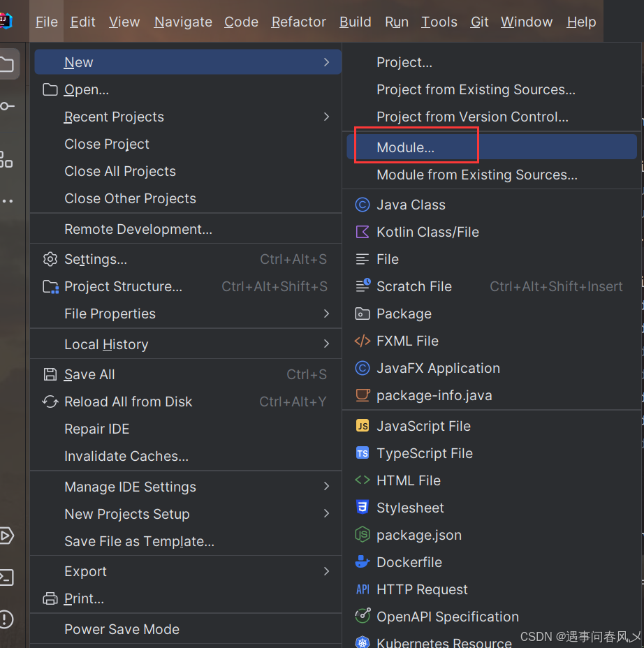
Task: Open the Problems tool window sidebar icon
Action: [x=6, y=619]
